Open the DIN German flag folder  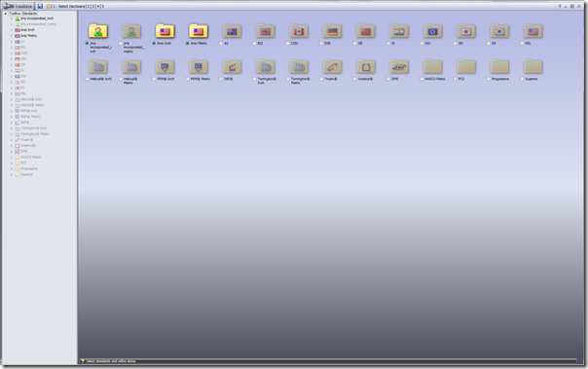click(332, 31)
